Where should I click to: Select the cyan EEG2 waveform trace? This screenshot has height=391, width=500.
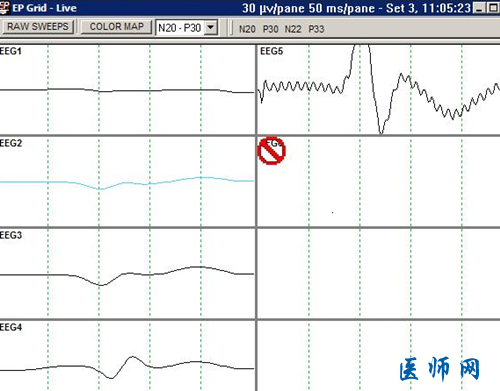[127, 183]
